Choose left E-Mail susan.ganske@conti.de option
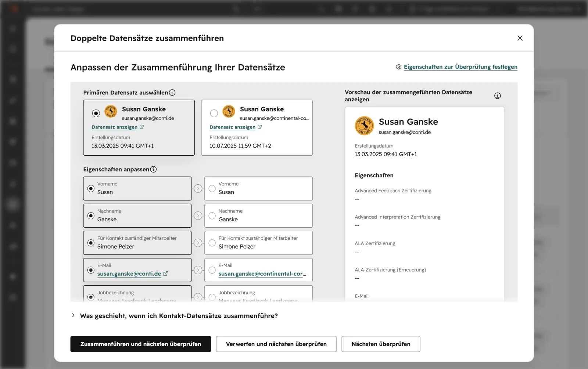588x369 pixels. (91, 270)
